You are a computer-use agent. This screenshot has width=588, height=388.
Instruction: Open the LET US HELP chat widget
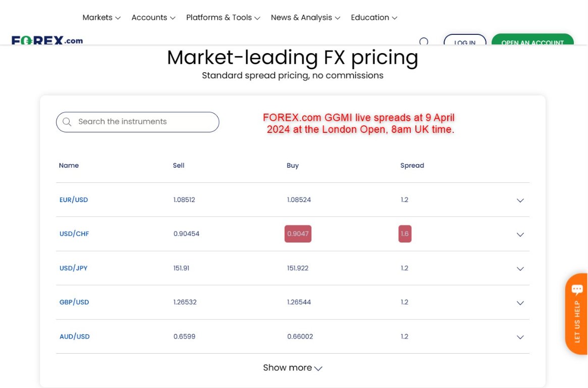(576, 313)
